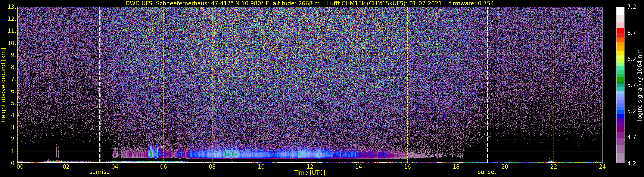This screenshot has width=644, height=177.
Task: Click the time axis tick label '00'
Action: click(x=20, y=167)
